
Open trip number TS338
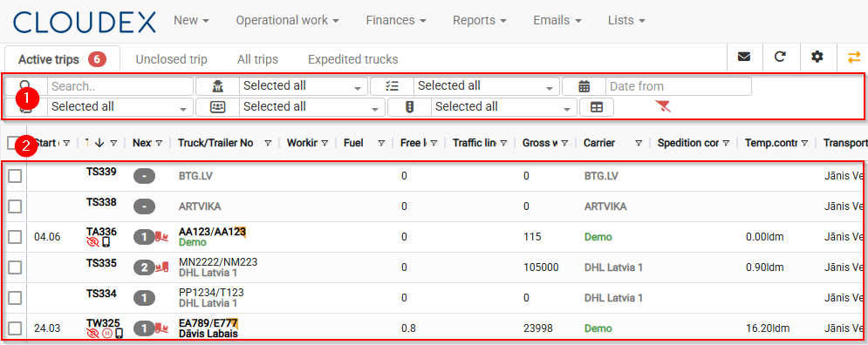point(101,202)
